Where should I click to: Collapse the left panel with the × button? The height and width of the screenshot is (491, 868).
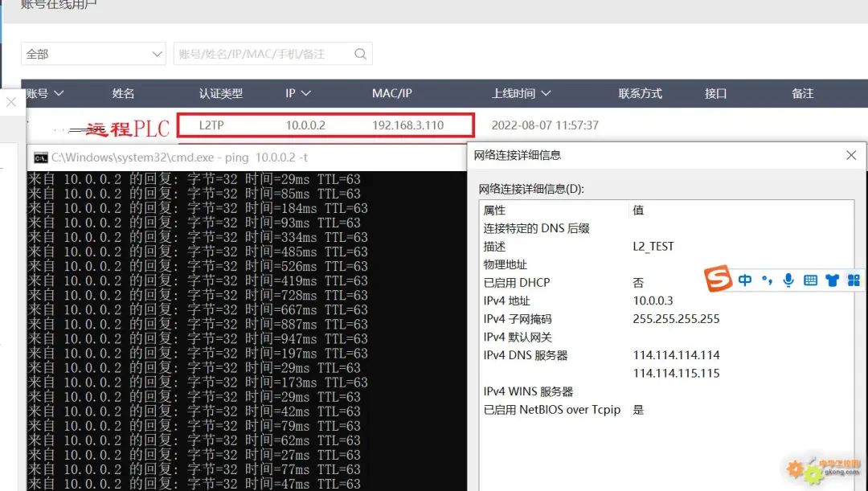[x=11, y=104]
